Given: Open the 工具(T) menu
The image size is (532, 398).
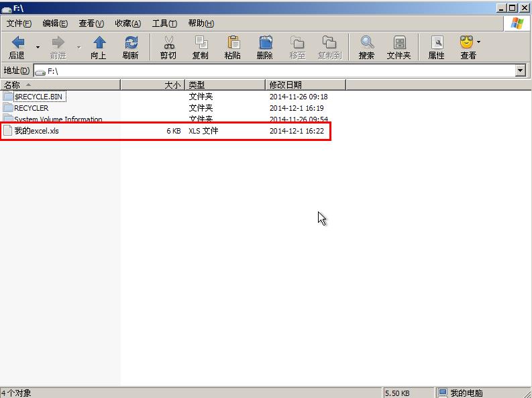Looking at the screenshot, I should point(164,23).
